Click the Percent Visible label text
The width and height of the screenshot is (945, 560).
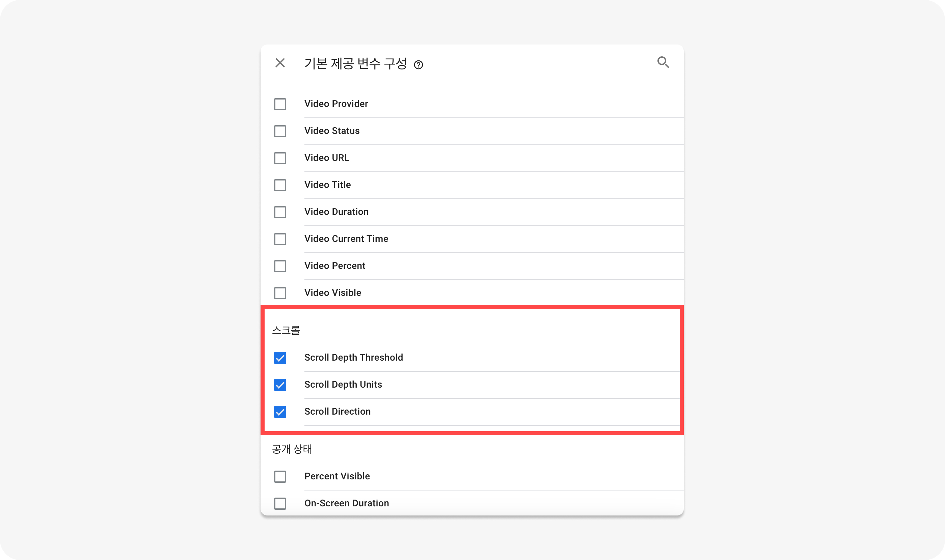pyautogui.click(x=337, y=476)
